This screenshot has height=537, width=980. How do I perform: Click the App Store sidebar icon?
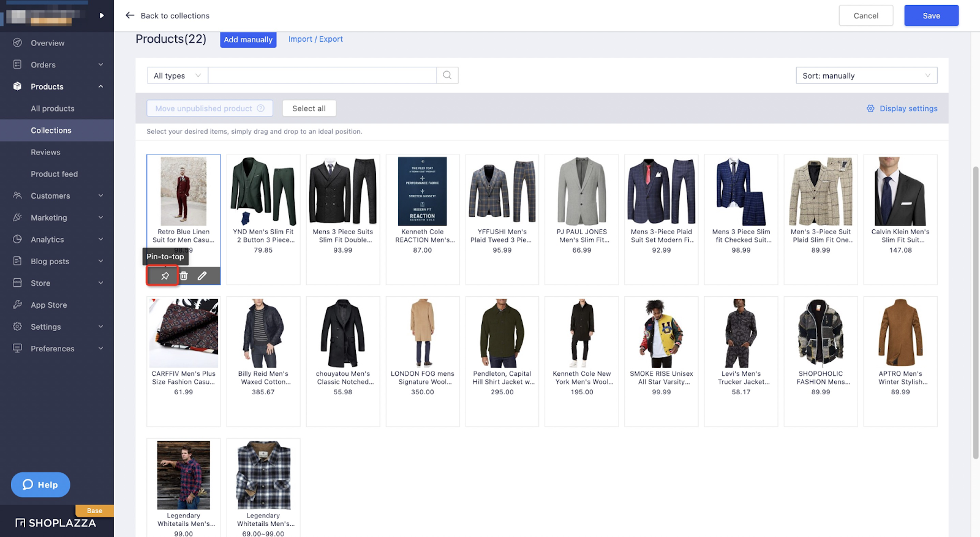click(x=17, y=305)
